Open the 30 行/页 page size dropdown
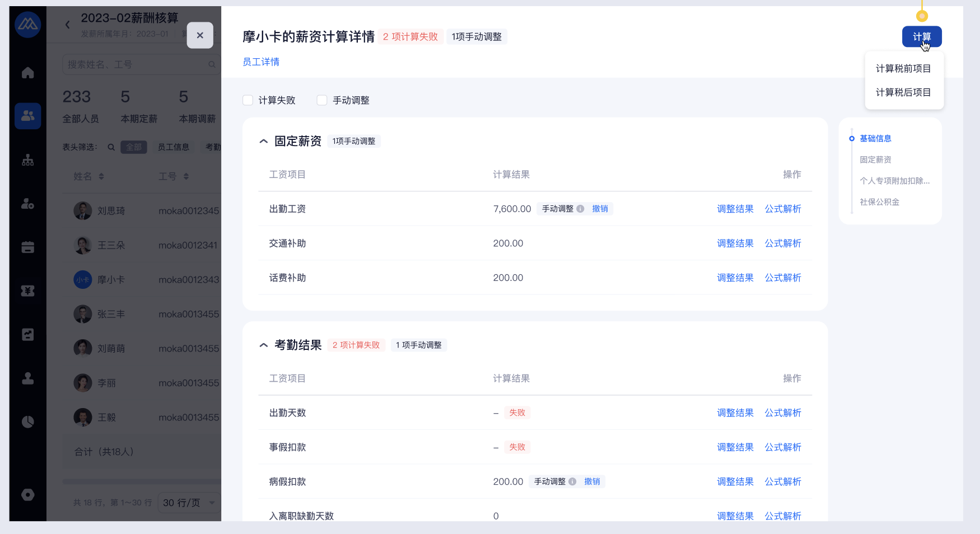This screenshot has width=980, height=534. coord(189,503)
